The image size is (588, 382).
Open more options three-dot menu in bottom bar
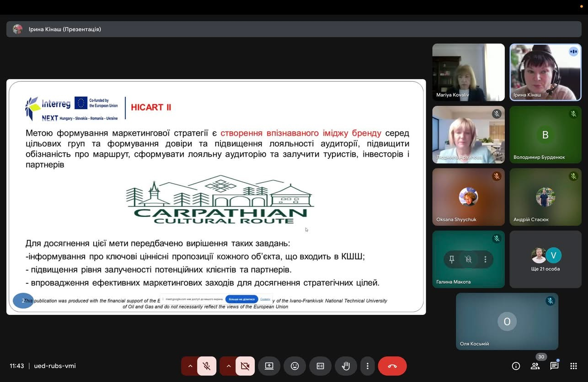pos(367,366)
